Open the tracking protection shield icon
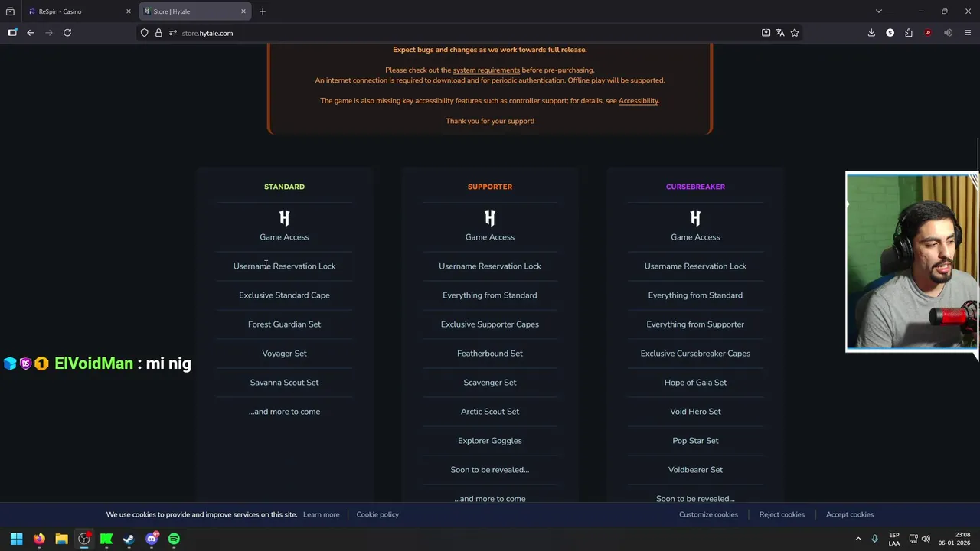Screen dimensions: 980x551 pyautogui.click(x=144, y=33)
